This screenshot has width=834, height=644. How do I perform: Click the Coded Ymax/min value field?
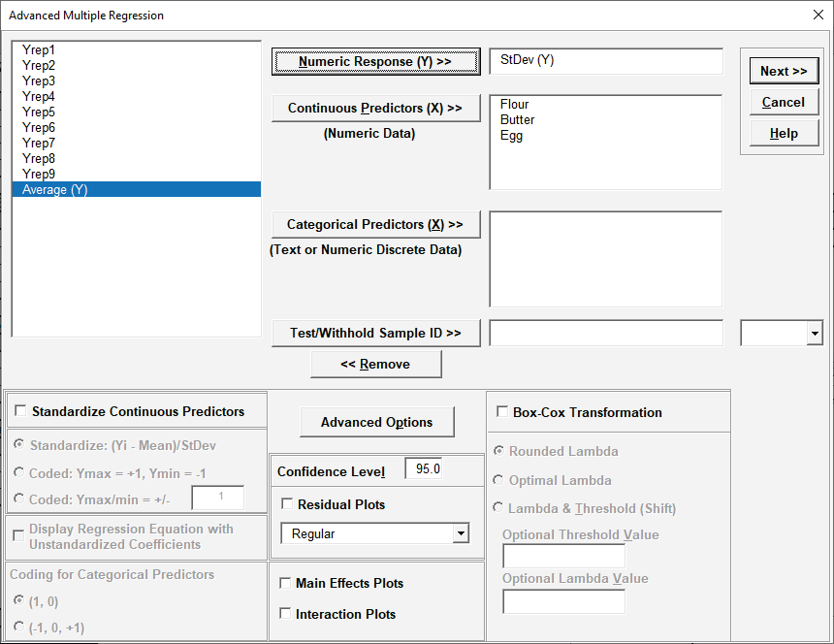point(218,499)
